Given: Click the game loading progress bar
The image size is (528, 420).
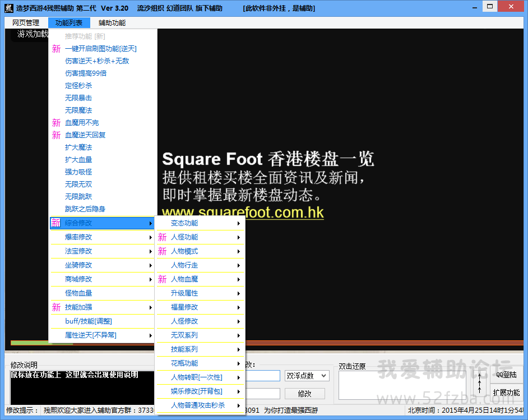Looking at the screenshot, I should (x=267, y=343).
